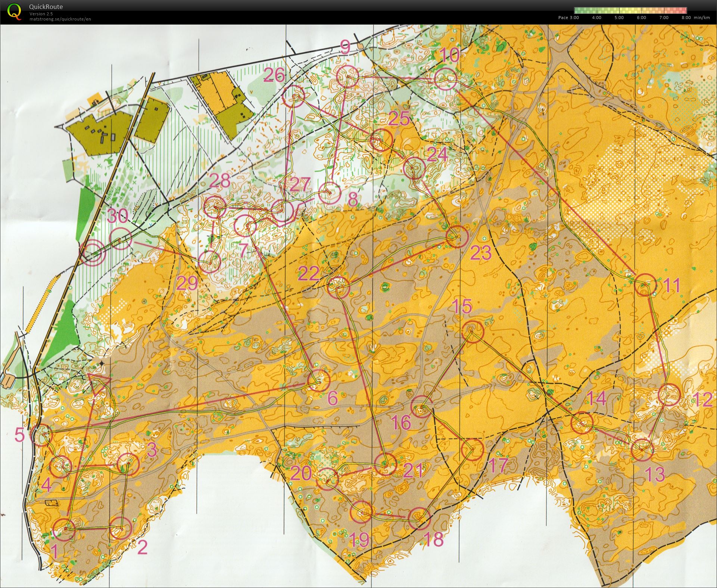The height and width of the screenshot is (588, 717).
Task: Select control number 28 label
Action: click(x=220, y=181)
